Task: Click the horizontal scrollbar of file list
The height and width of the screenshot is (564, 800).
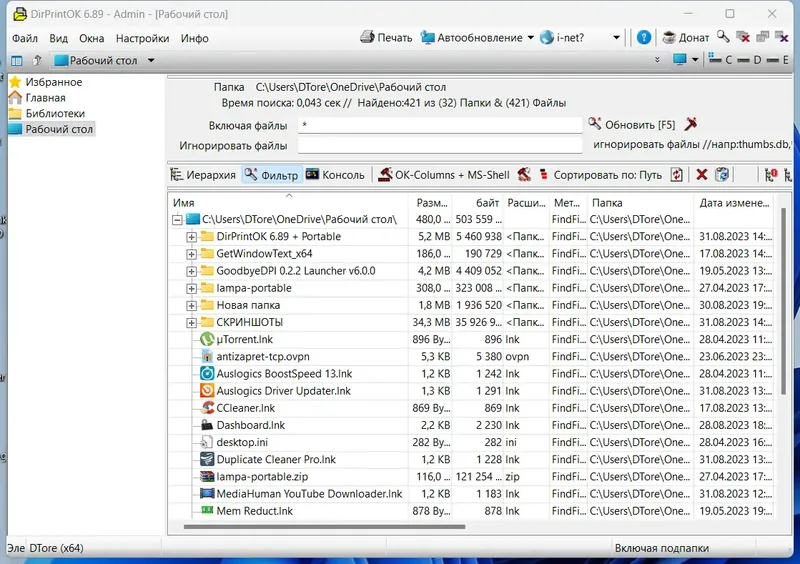Action: [x=324, y=526]
